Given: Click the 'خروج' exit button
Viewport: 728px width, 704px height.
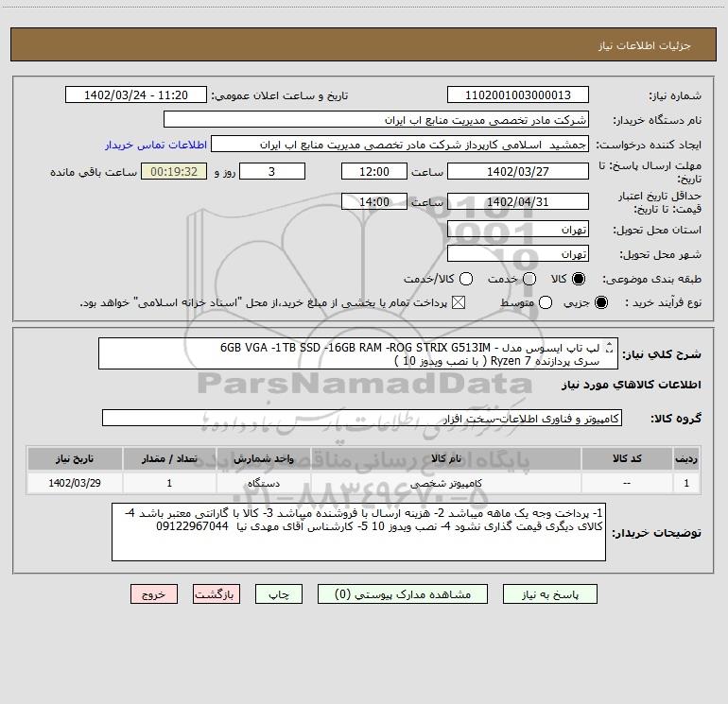Looking at the screenshot, I should point(154,594).
